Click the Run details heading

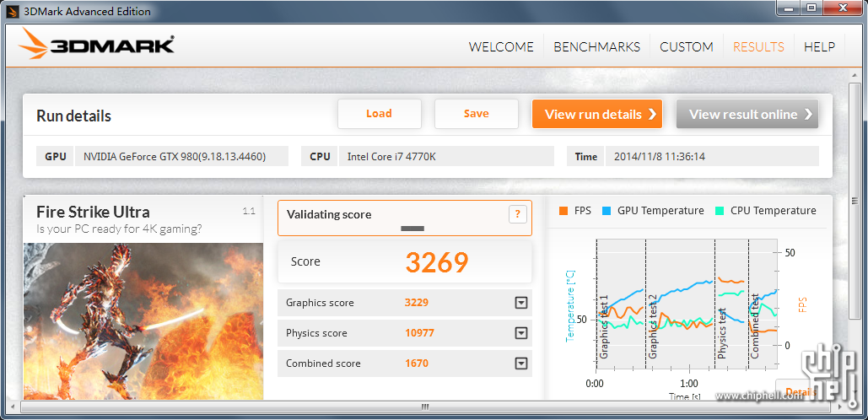coord(73,116)
